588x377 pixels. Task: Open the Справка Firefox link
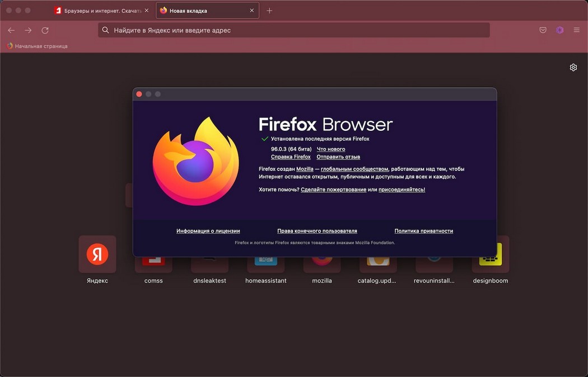291,157
